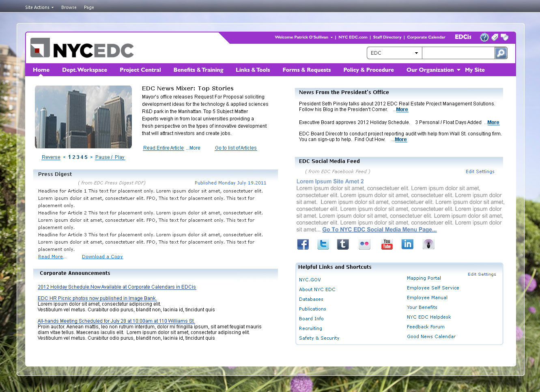Click the search magnifier button
Screen dimensions: 540x392
(x=501, y=53)
